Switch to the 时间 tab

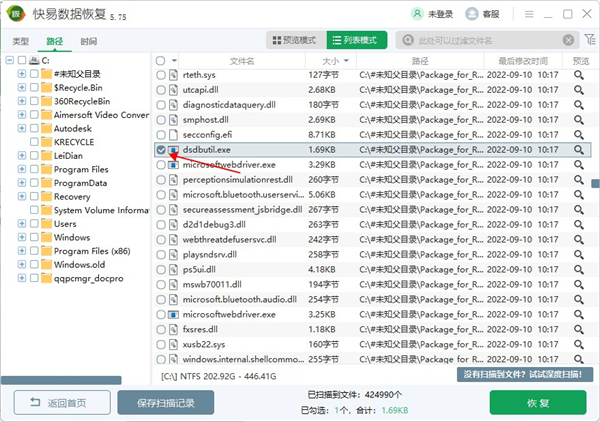point(89,41)
